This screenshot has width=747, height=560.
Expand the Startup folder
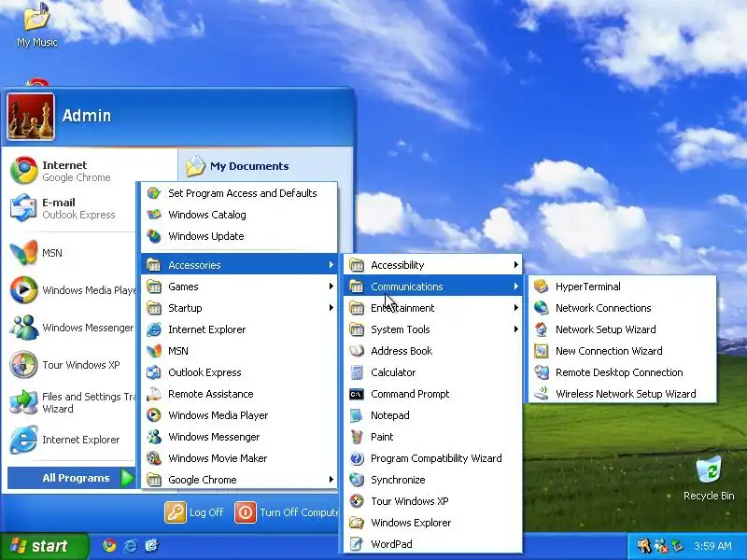[239, 308]
